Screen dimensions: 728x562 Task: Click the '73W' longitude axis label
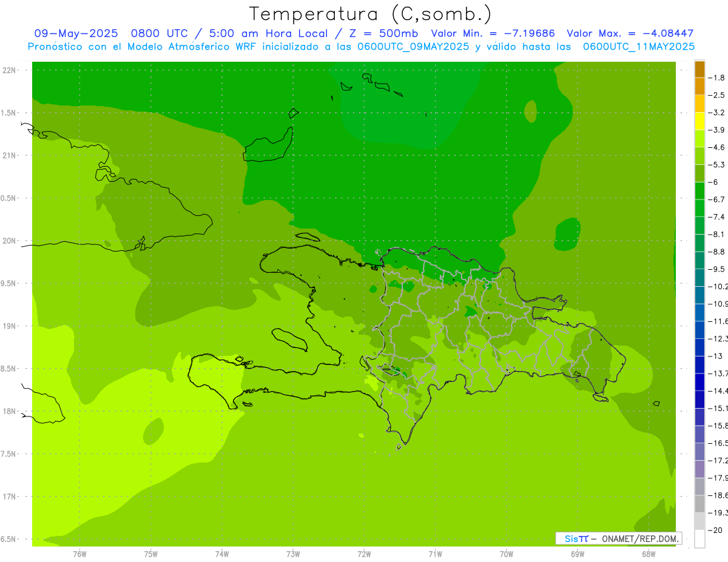[x=293, y=554]
